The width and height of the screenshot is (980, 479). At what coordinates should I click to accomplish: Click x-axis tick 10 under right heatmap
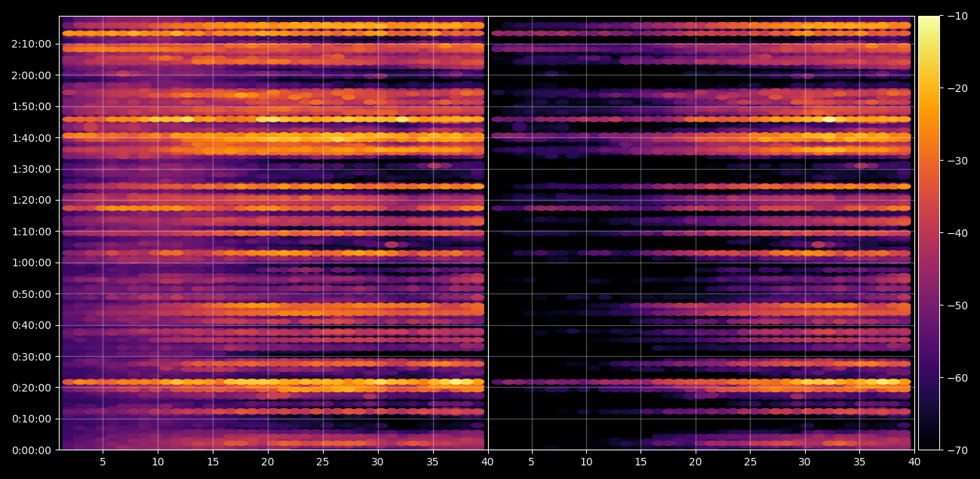586,462
